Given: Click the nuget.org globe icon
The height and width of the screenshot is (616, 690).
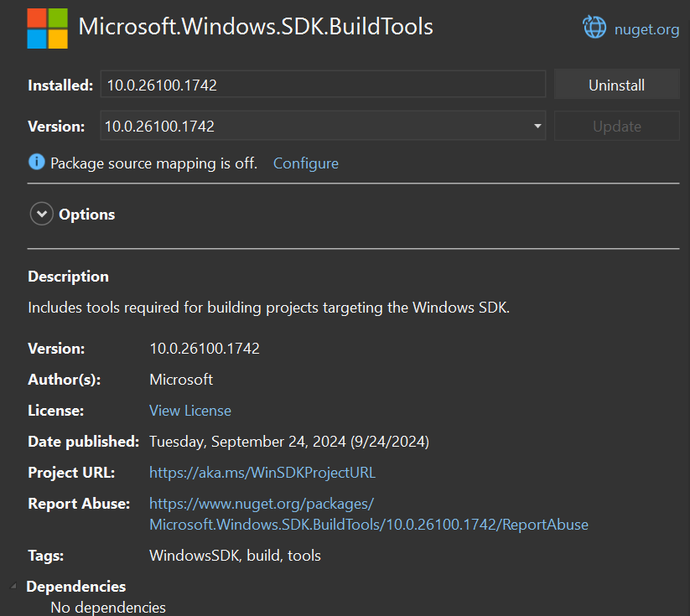Looking at the screenshot, I should pyautogui.click(x=594, y=28).
